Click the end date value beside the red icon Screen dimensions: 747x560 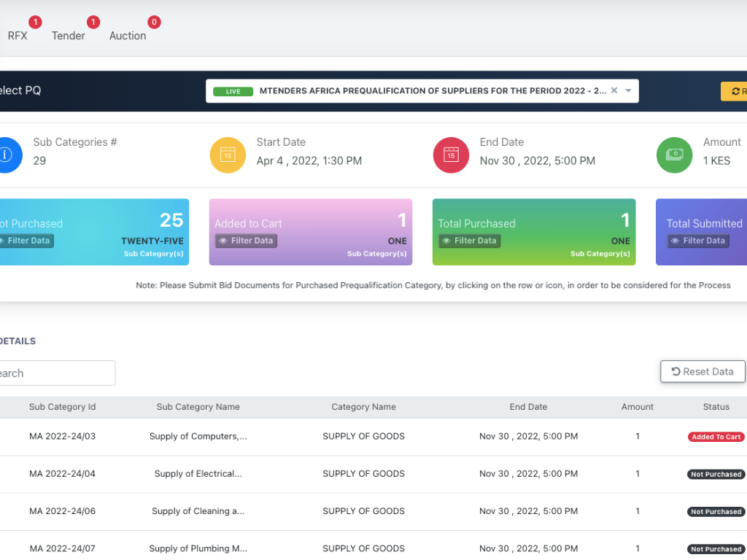[x=538, y=161]
